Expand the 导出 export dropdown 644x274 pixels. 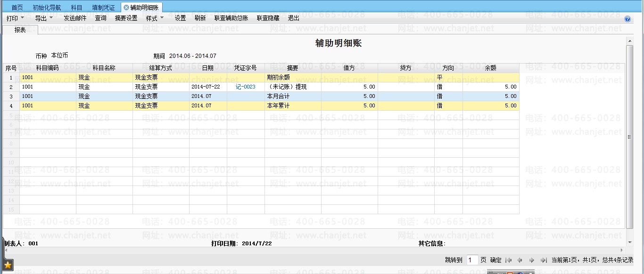44,18
